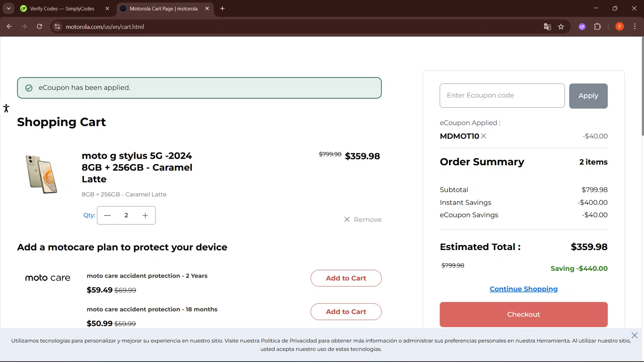Bookmark this page with star icon
The height and width of the screenshot is (362, 644).
561,27
